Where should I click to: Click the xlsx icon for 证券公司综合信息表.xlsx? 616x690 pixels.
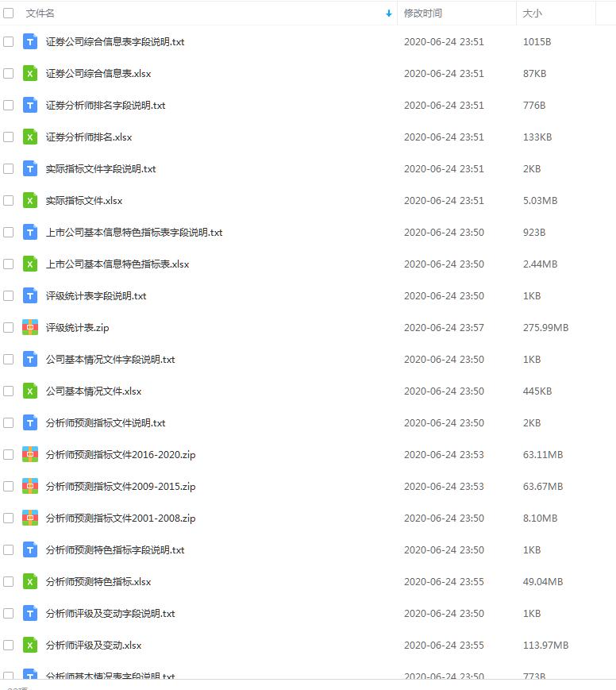pos(30,74)
